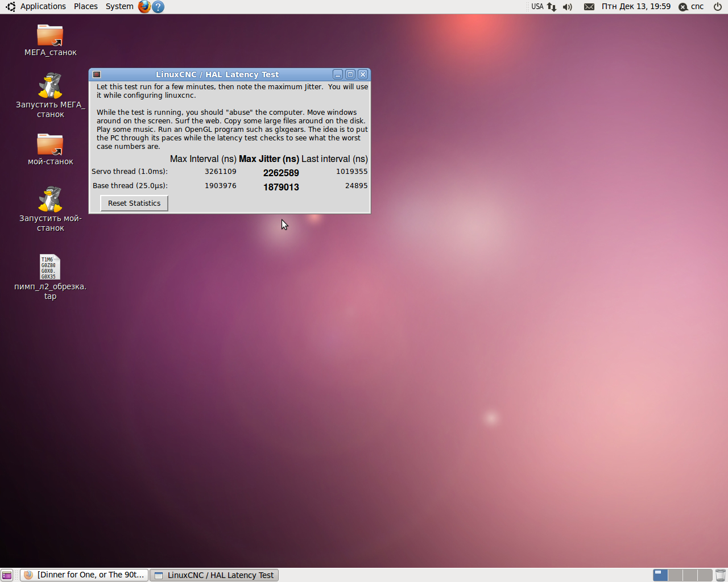Click the Max Interval (ns) column header
Screen dimensions: 728x582
203,159
